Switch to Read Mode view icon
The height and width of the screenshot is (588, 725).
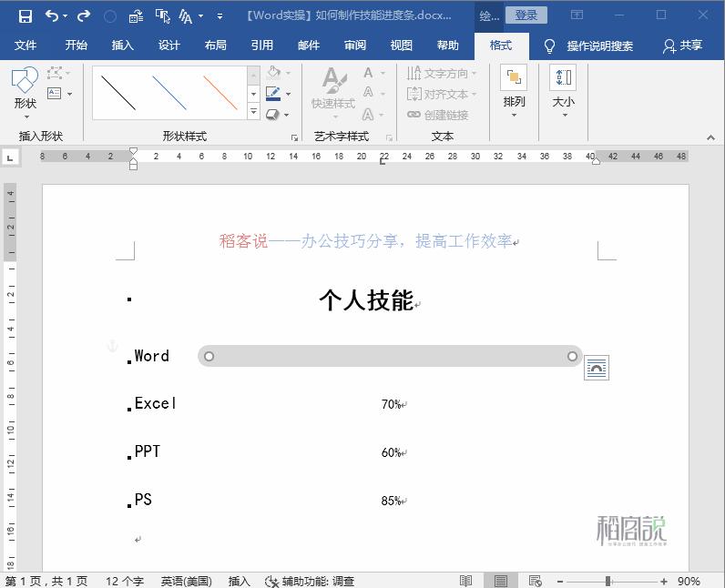pyautogui.click(x=465, y=581)
